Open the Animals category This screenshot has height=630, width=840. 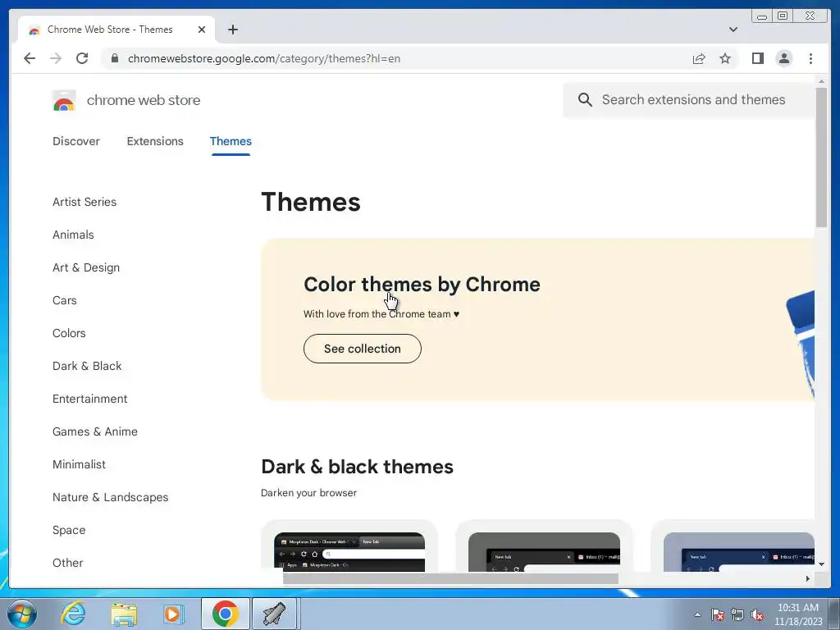pos(73,235)
